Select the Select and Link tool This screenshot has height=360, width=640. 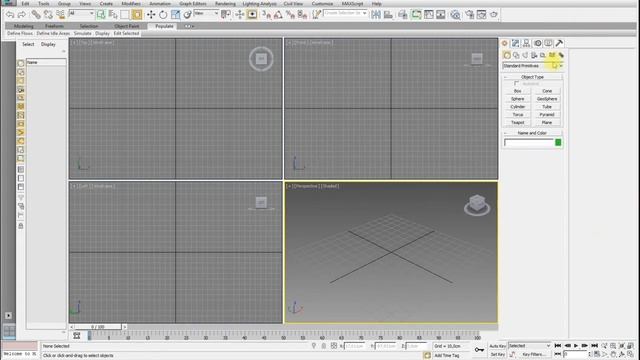point(36,15)
